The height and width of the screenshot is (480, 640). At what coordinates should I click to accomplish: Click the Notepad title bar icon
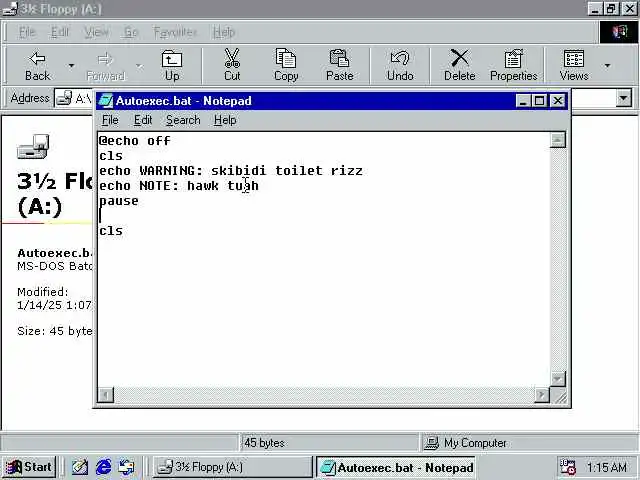(x=105, y=100)
